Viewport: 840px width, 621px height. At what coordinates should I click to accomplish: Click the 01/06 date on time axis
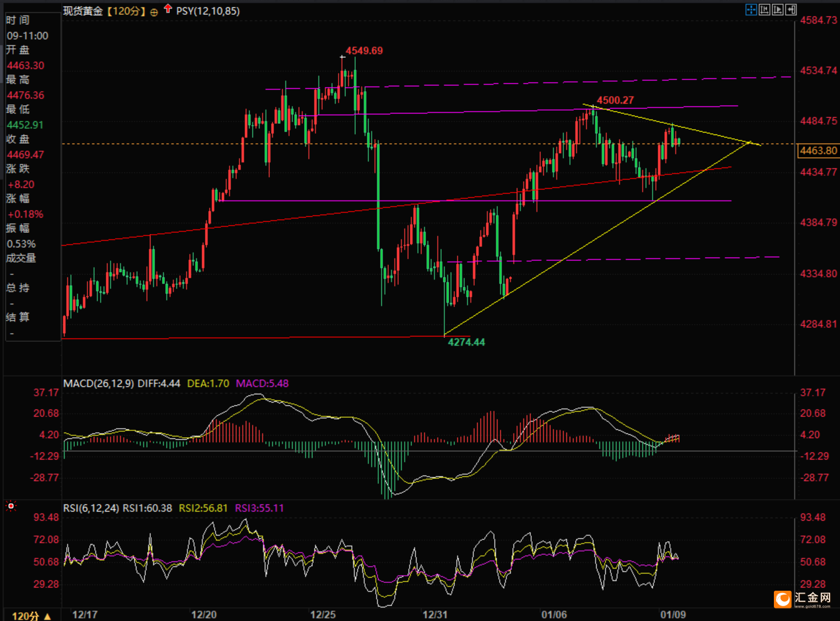554,614
